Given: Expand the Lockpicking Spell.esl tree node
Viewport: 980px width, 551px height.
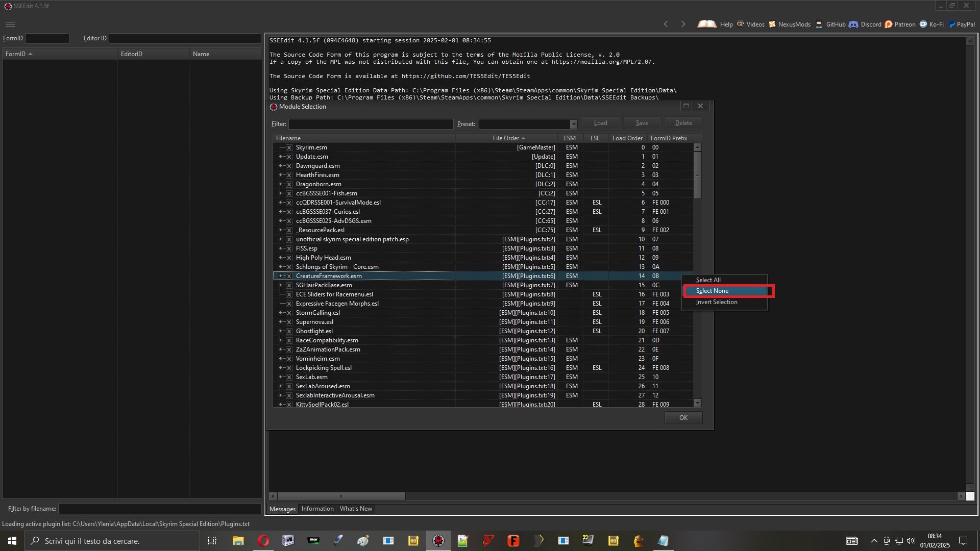Looking at the screenshot, I should coord(280,368).
